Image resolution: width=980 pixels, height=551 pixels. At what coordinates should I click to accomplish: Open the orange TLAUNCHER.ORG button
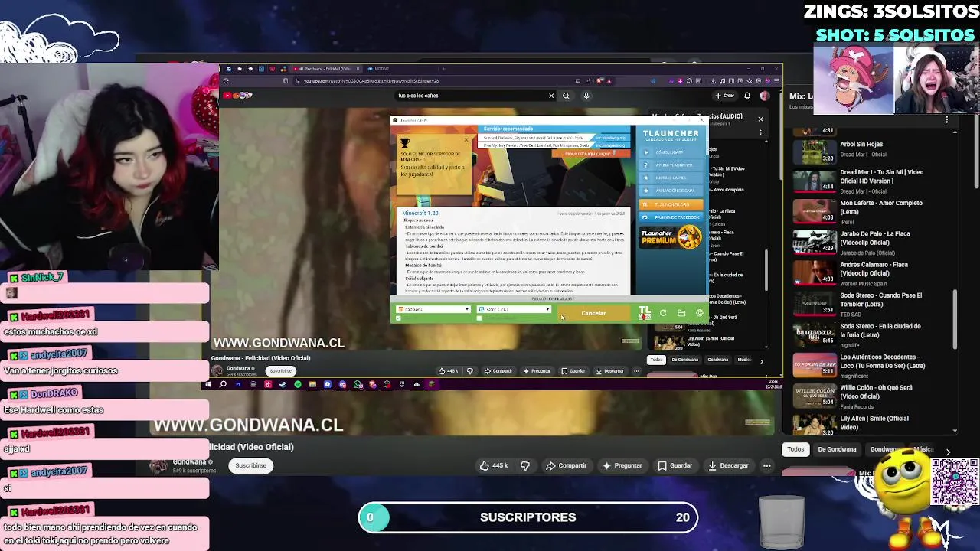(671, 204)
